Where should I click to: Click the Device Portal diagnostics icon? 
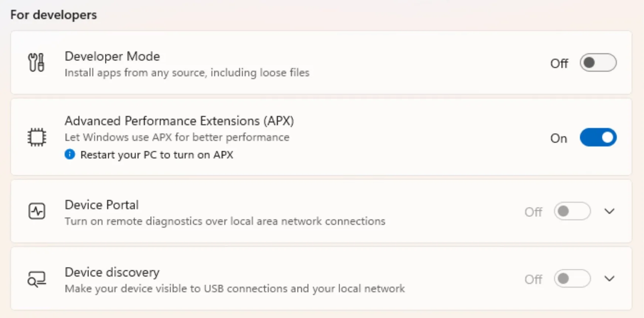coord(37,211)
